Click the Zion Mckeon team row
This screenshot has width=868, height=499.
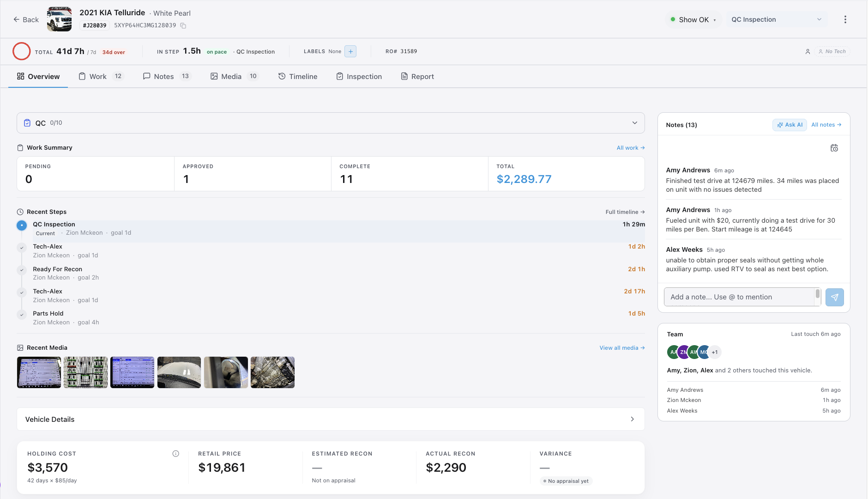(x=753, y=400)
